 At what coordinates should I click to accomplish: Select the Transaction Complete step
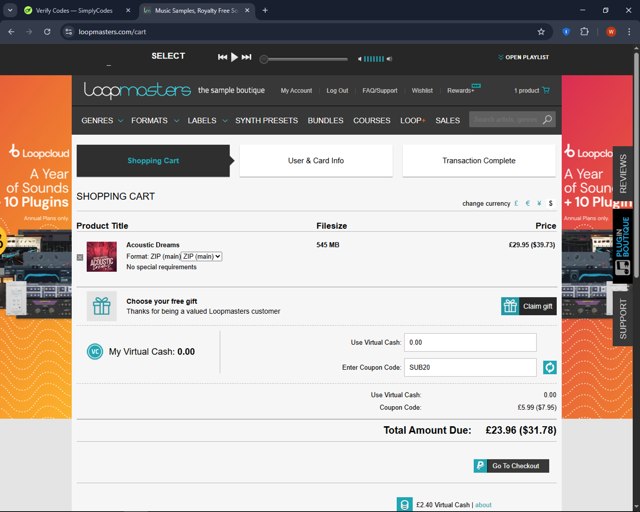click(479, 161)
